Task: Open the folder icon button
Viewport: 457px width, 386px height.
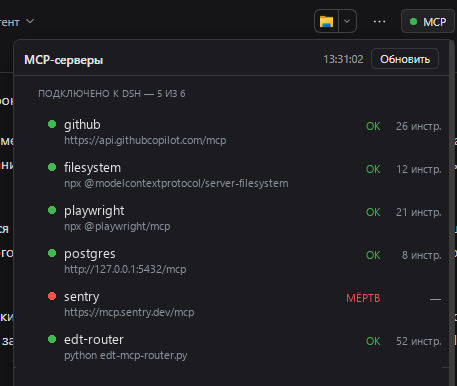Action: point(326,21)
